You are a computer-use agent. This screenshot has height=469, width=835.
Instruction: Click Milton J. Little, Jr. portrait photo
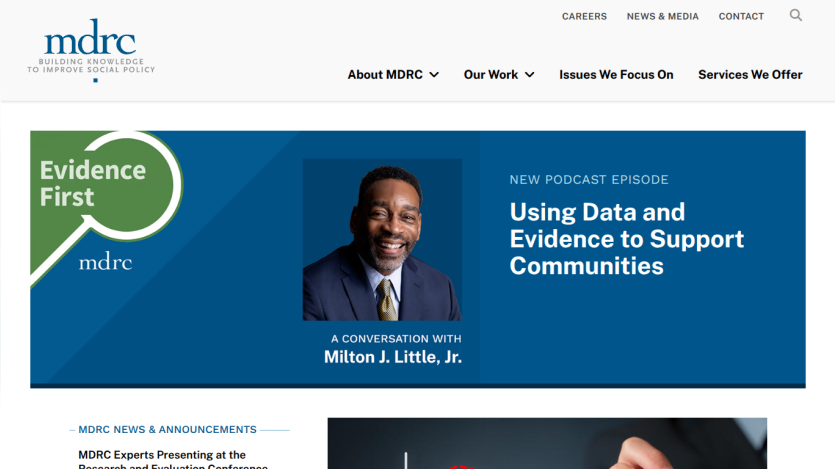tap(382, 240)
